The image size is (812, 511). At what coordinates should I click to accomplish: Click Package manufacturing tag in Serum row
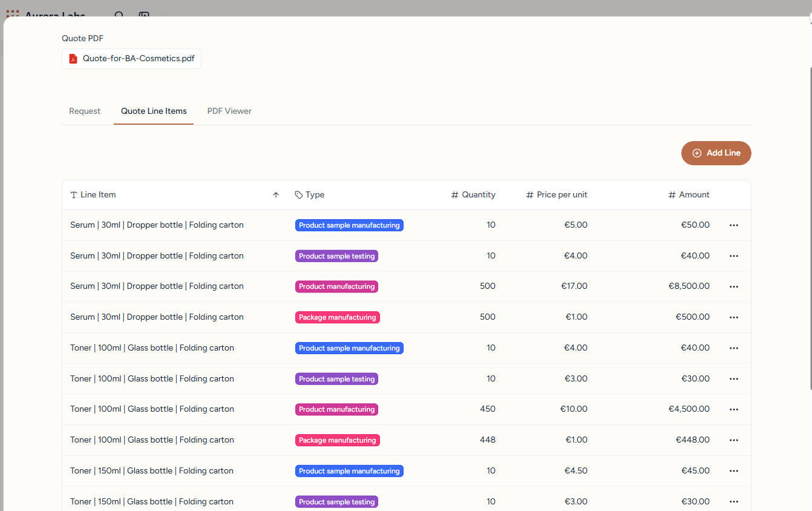click(x=338, y=317)
